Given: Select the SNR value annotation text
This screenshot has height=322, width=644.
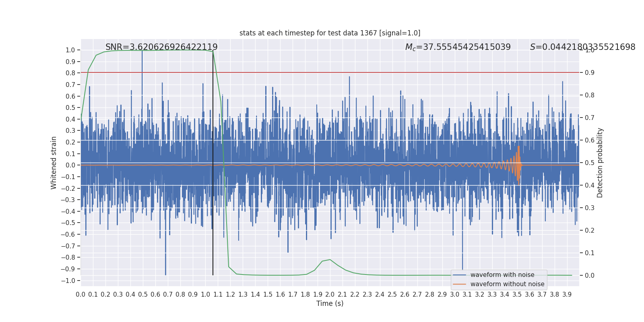Looking at the screenshot, I should pos(161,47).
